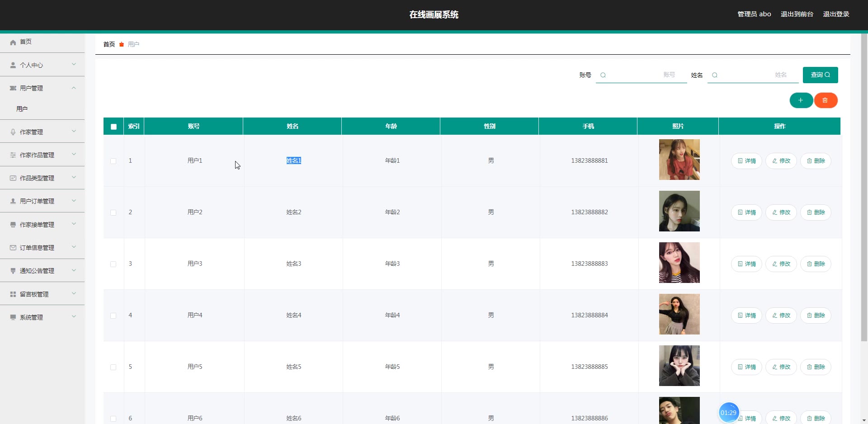
Task: Open photo thumbnail of 用户1
Action: [679, 160]
